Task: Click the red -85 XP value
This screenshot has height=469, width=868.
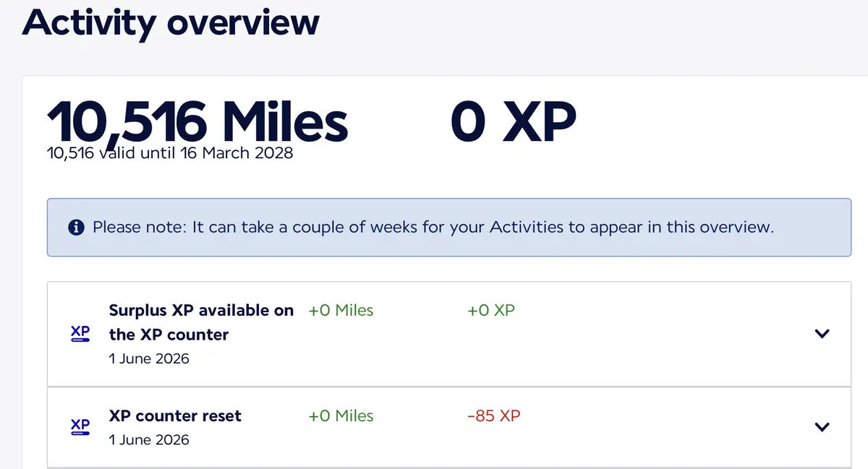Action: pos(494,416)
